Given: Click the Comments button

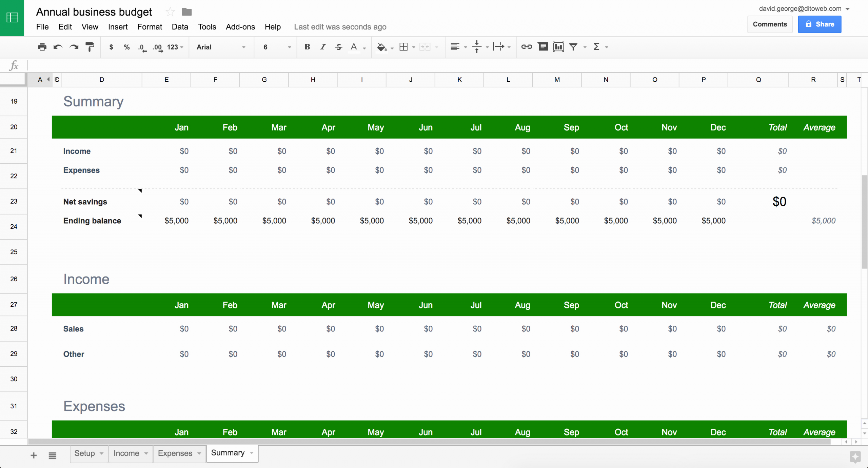Looking at the screenshot, I should coord(769,24).
